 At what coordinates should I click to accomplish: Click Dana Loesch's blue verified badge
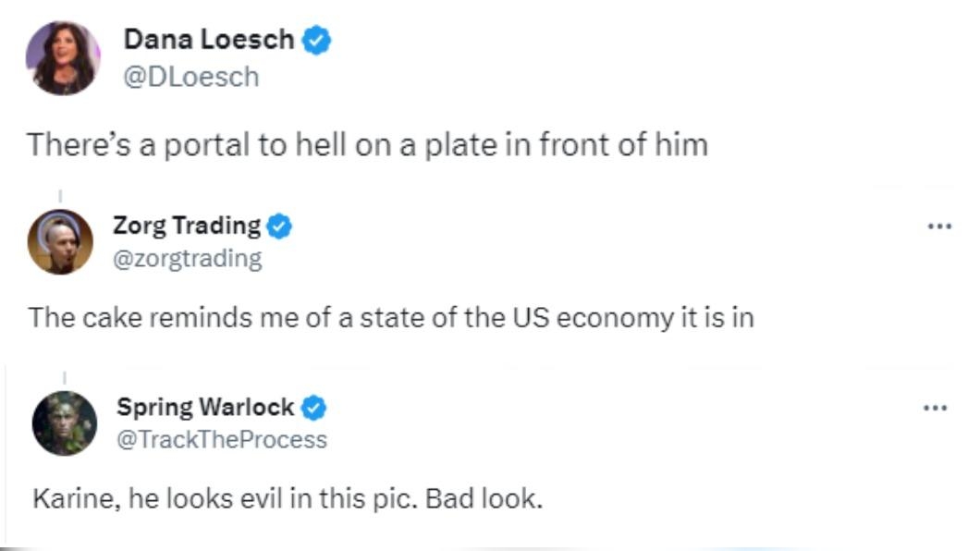[x=317, y=41]
